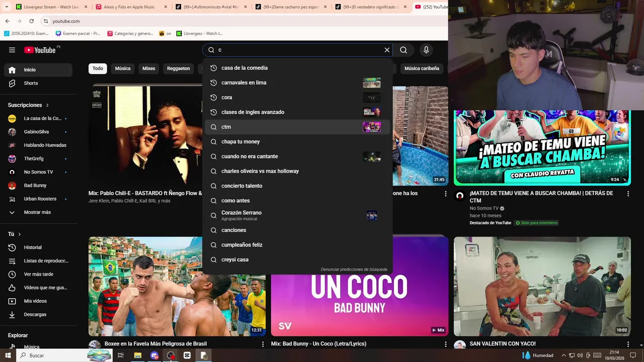Open Urban Roosters subscription

point(38,199)
